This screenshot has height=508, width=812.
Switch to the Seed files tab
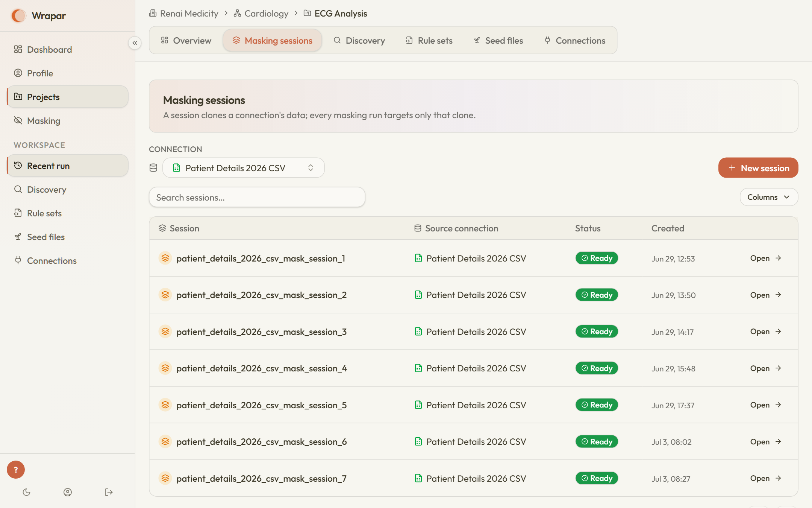coord(498,40)
